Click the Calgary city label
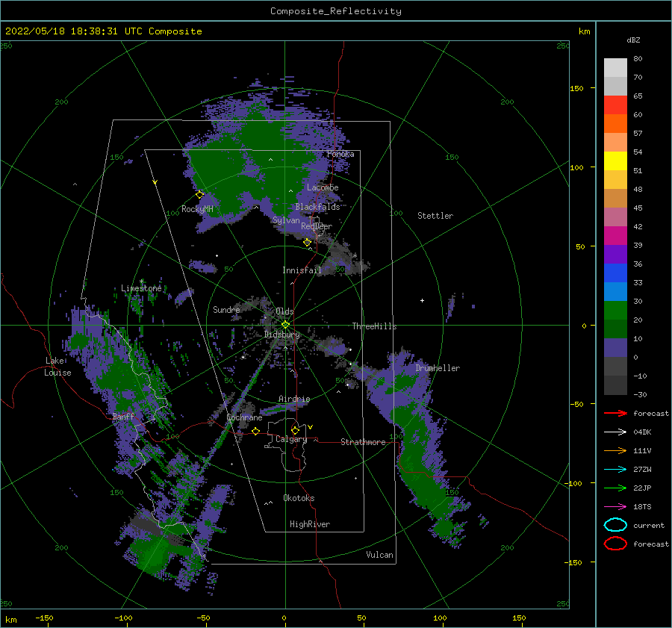Image resolution: width=672 pixels, height=628 pixels. tap(291, 439)
